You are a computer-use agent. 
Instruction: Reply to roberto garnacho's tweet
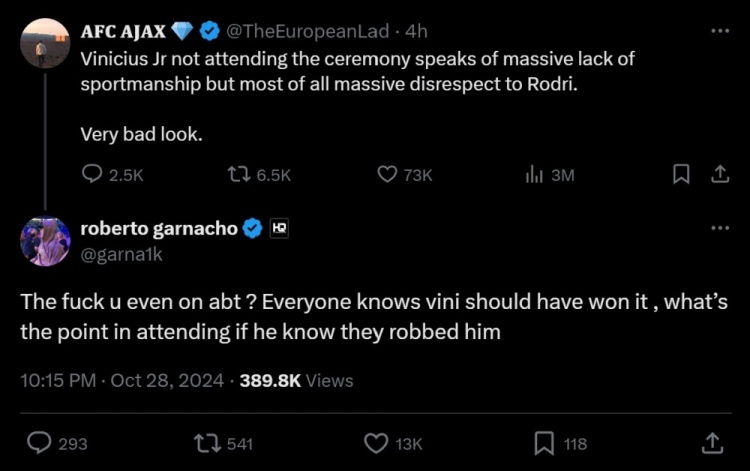(39, 442)
